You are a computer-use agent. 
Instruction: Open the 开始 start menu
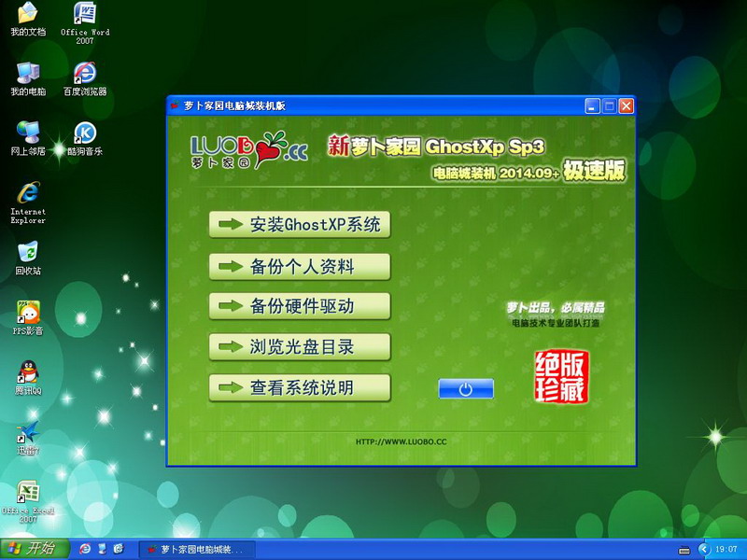[34, 549]
